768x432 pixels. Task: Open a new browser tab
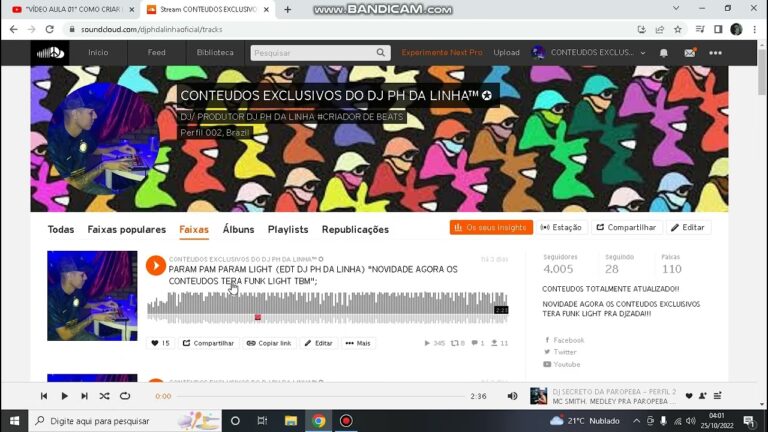(288, 9)
